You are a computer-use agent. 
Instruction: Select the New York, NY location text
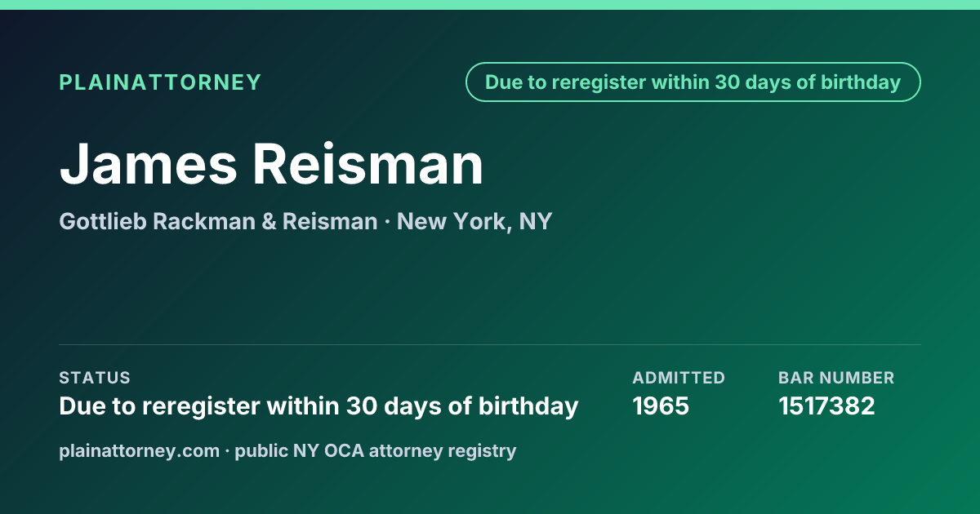[474, 221]
